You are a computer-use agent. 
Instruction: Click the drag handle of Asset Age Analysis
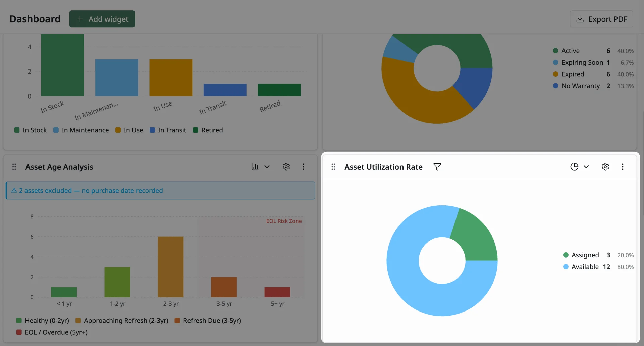tap(14, 167)
